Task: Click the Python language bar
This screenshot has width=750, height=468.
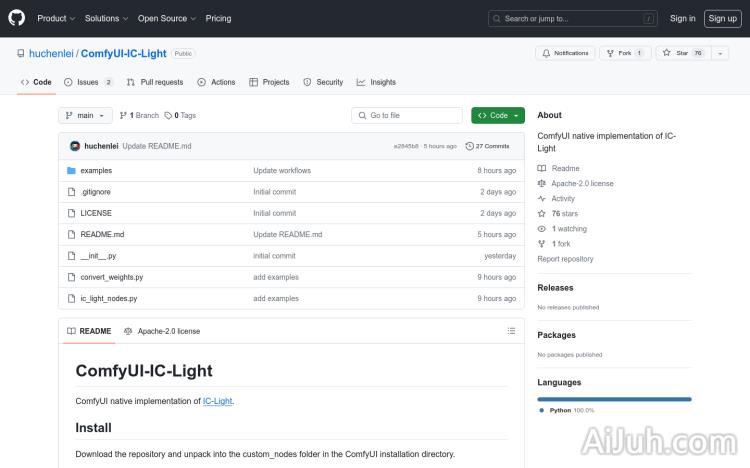Action: [614, 399]
